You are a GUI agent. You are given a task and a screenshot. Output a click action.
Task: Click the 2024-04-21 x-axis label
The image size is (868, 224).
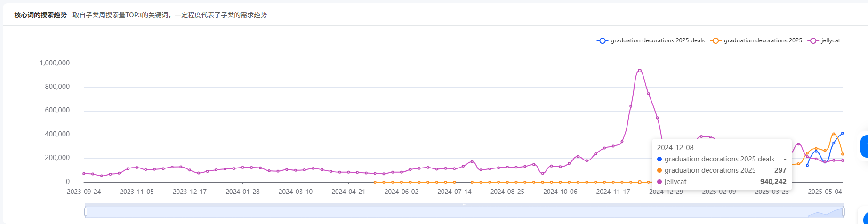pyautogui.click(x=348, y=192)
